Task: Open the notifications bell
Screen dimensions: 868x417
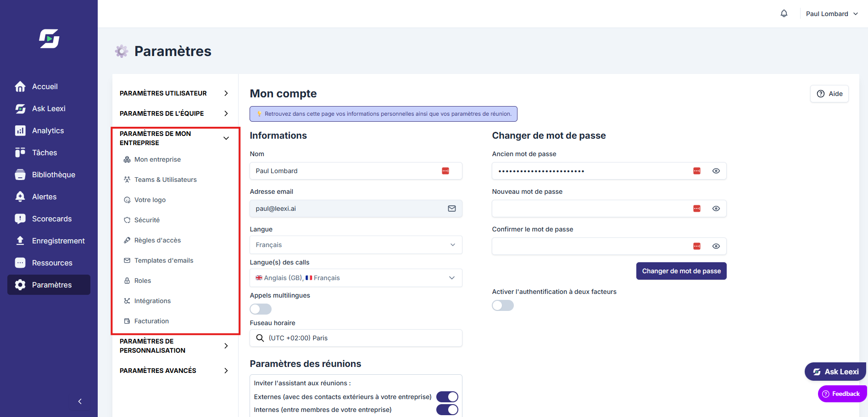Action: coord(784,14)
